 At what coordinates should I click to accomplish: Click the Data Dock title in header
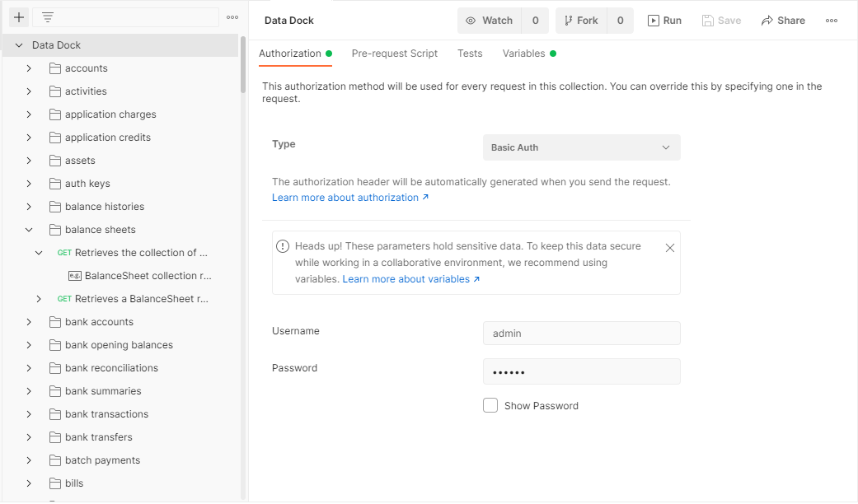(x=289, y=21)
